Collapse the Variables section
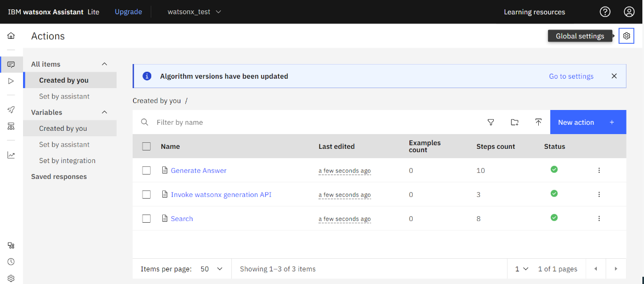This screenshot has height=284, width=644. pos(105,112)
